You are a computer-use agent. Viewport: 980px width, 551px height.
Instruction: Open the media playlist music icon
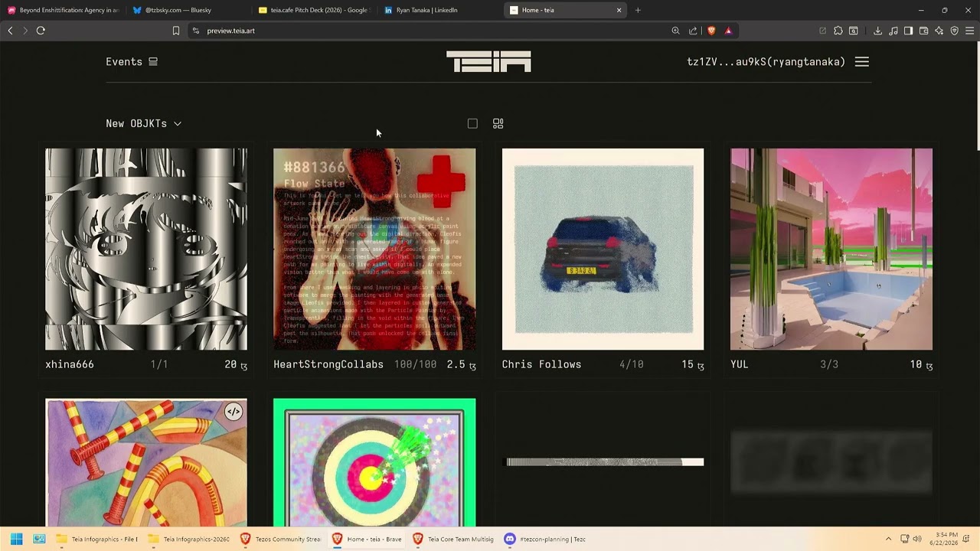(x=893, y=31)
